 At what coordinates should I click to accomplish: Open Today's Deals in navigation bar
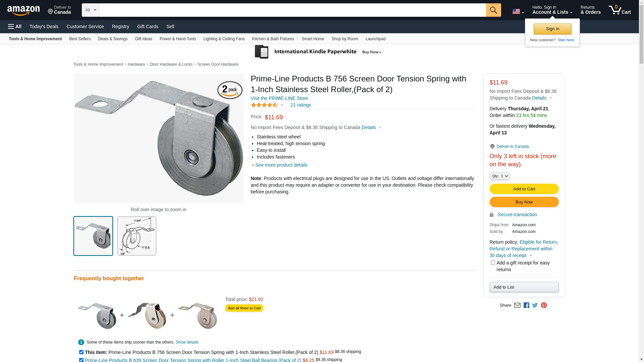click(44, 26)
